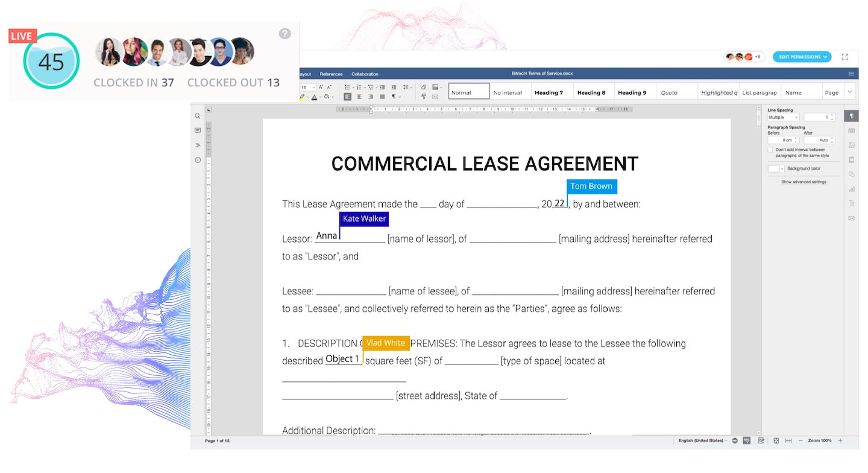The height and width of the screenshot is (473, 868).
Task: Open the chart settings icon in right sidebar
Action: [x=851, y=189]
